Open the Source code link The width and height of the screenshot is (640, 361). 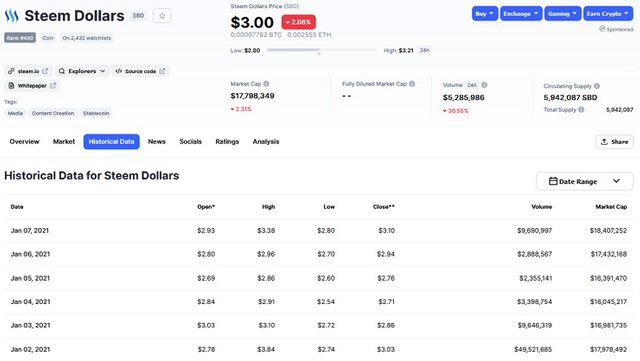pos(140,71)
